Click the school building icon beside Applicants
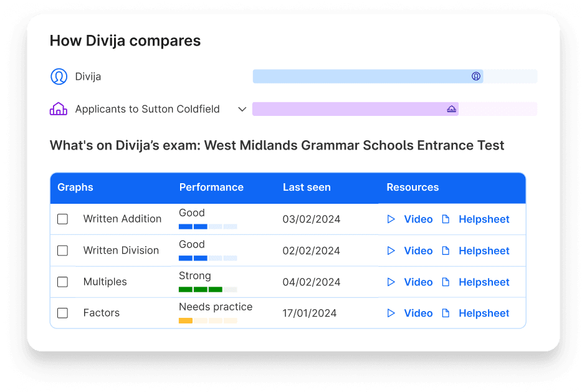This screenshot has height=392, width=587. pyautogui.click(x=59, y=108)
